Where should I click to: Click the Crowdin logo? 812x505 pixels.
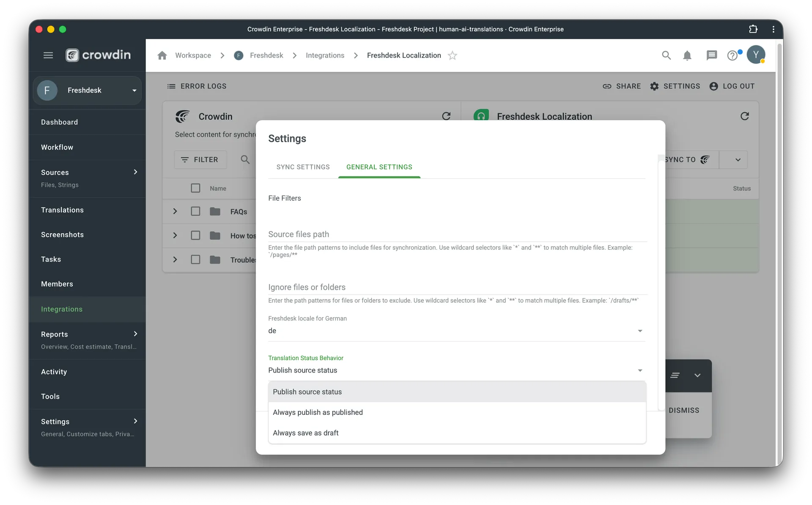tap(98, 55)
